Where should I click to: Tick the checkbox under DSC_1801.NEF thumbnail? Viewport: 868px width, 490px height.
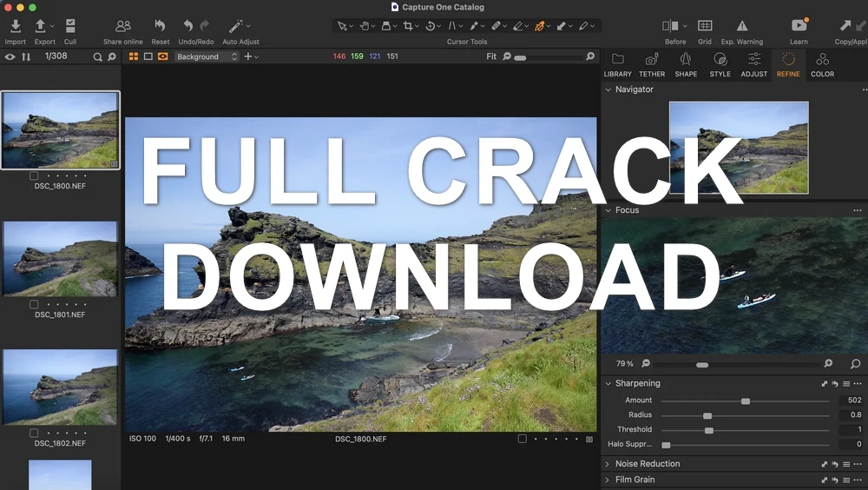tap(34, 304)
